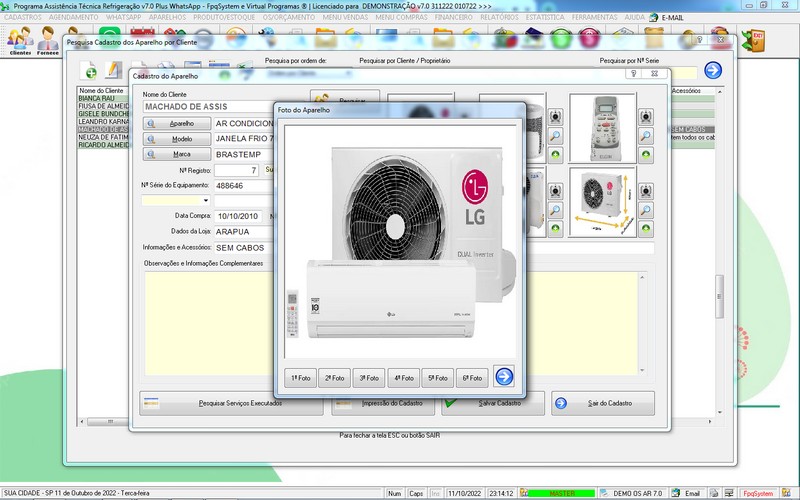Click vertical scrollbar handle of Pesquisa list
Viewport: 800px width, 500px height.
click(x=719, y=296)
